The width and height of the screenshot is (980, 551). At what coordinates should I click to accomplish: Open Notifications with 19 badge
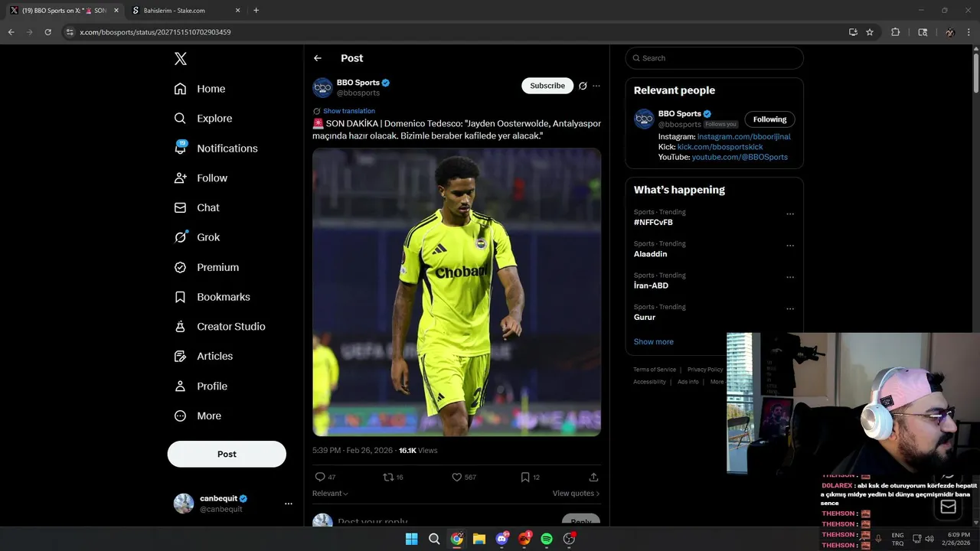click(215, 148)
